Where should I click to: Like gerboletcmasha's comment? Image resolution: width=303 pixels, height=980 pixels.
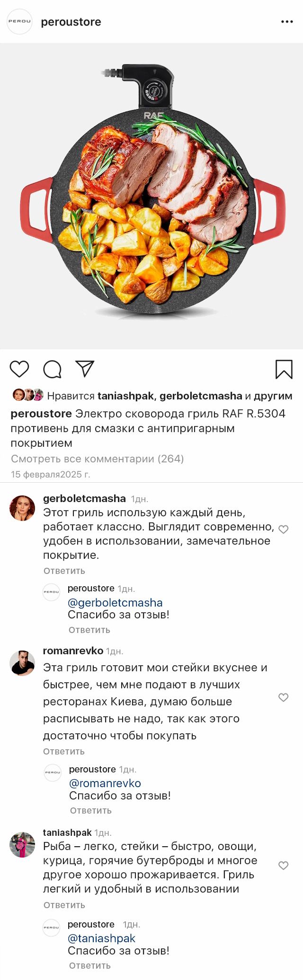[284, 529]
